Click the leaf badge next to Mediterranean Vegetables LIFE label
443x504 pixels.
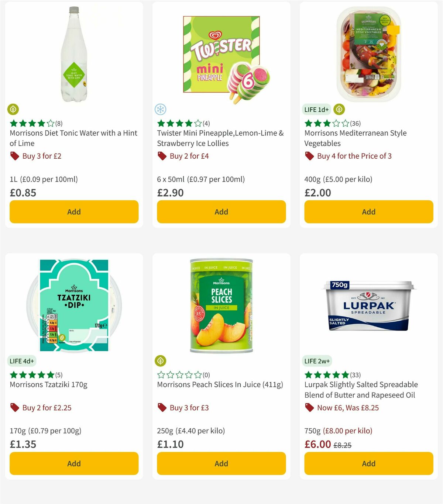coord(339,109)
